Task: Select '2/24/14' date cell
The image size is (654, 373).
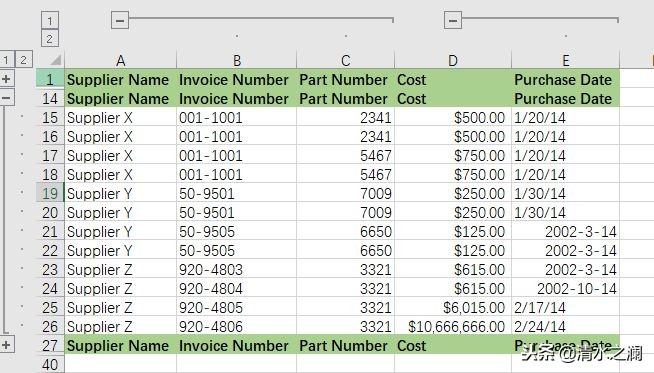Action: pyautogui.click(x=566, y=326)
